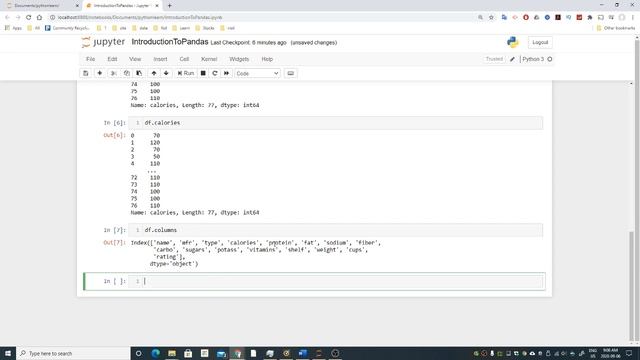Click the Jupyter logo
The width and height of the screenshot is (640, 360).
[x=103, y=42]
